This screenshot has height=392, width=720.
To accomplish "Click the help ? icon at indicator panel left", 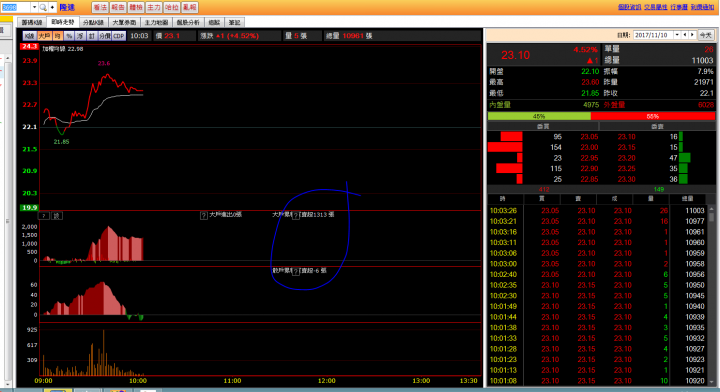I will coord(44,215).
